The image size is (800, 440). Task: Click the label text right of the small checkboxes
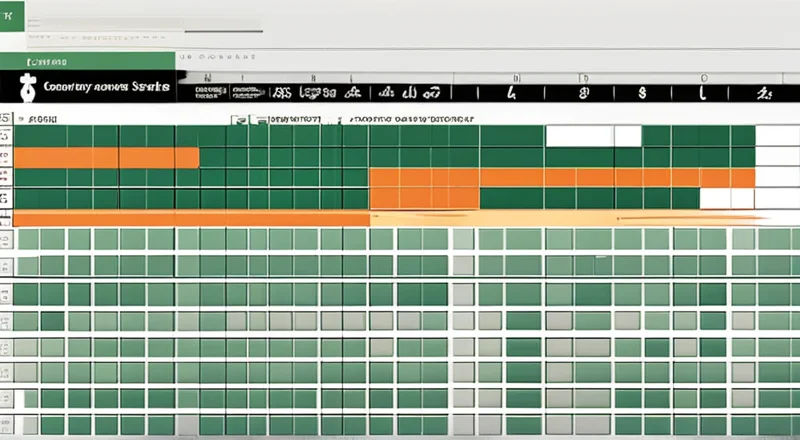(x=296, y=119)
